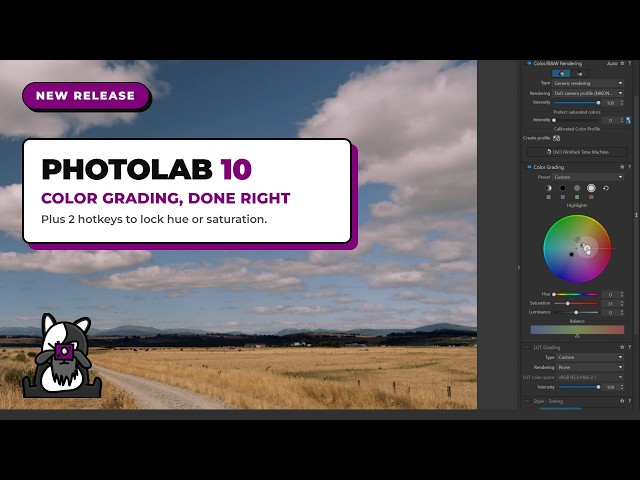This screenshot has height=480, width=640.
Task: Click the Color/B&W Rendering Intensity slider
Action: pyautogui.click(x=576, y=103)
